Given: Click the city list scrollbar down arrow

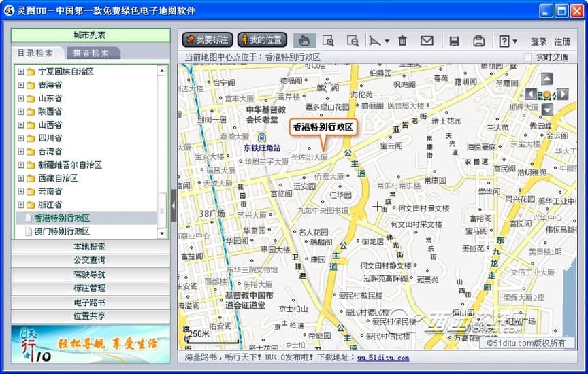Looking at the screenshot, I should pos(162,233).
